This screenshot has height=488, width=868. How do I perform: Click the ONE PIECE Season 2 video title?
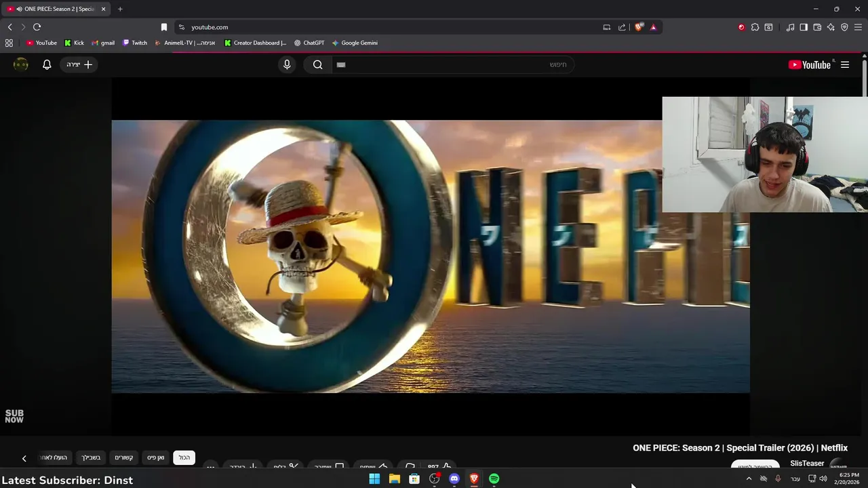741,448
